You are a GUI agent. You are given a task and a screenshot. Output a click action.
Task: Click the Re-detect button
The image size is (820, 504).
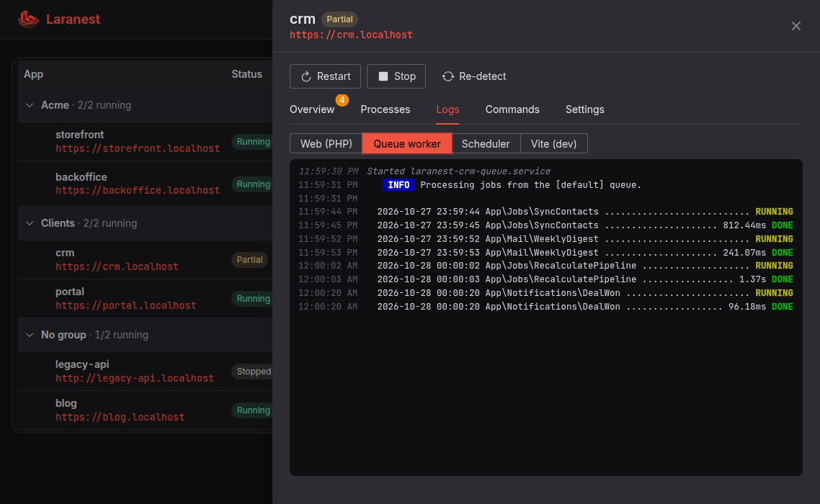tap(474, 76)
